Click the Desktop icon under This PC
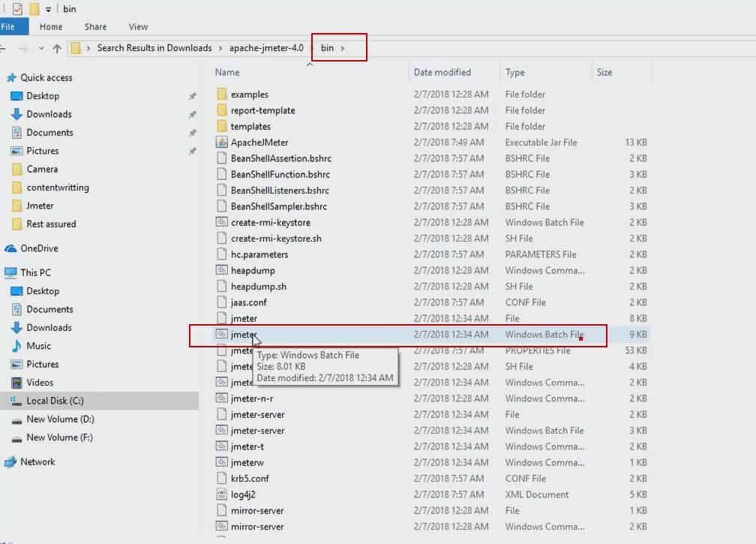The image size is (756, 544). pos(16,291)
